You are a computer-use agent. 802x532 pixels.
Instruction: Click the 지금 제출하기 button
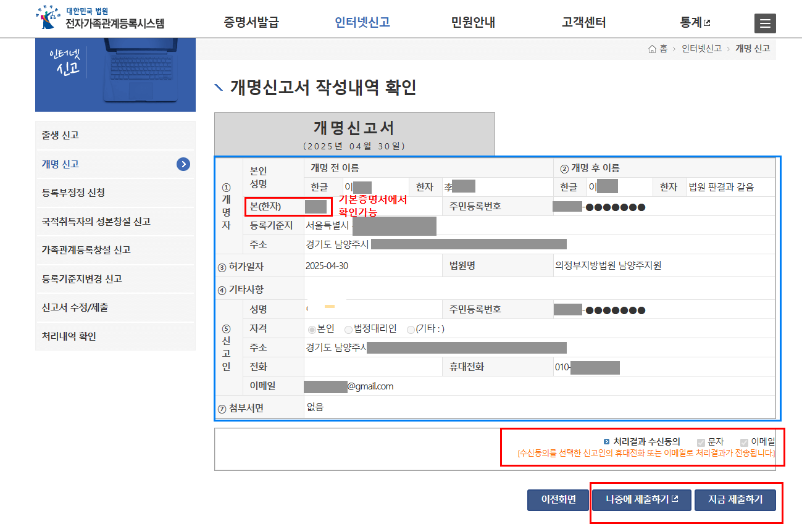735,500
